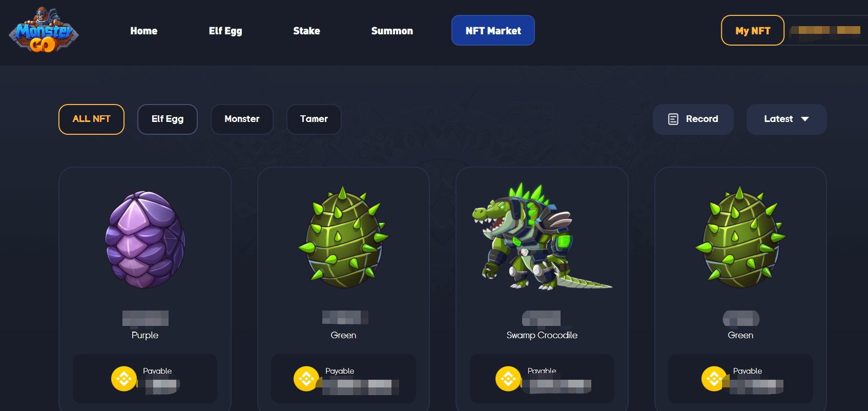The width and height of the screenshot is (868, 411).
Task: Select the Swamp Crocodile monster image
Action: (542, 237)
